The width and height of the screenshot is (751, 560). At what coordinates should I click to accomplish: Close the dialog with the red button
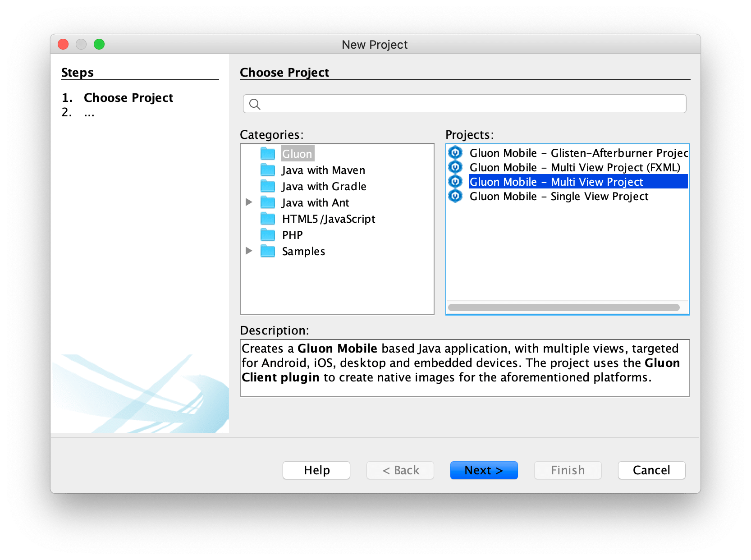coord(63,44)
